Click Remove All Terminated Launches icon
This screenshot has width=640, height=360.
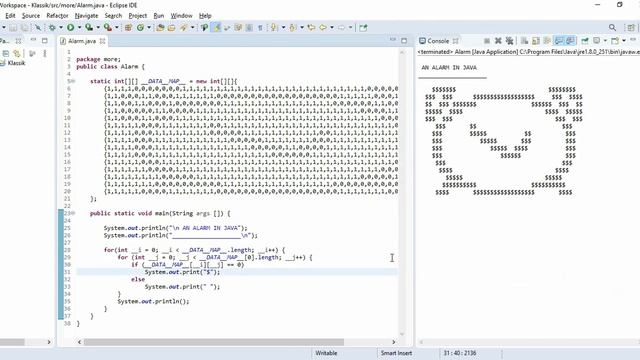pyautogui.click(x=509, y=41)
